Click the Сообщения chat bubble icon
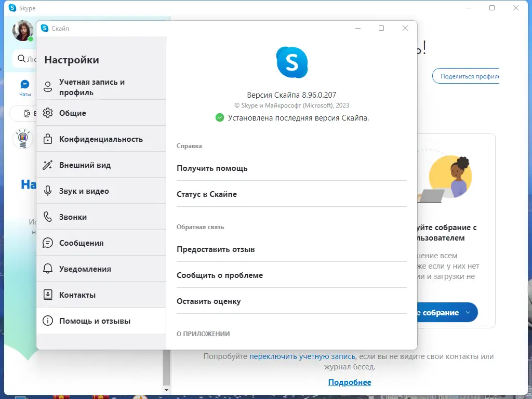 [48, 243]
